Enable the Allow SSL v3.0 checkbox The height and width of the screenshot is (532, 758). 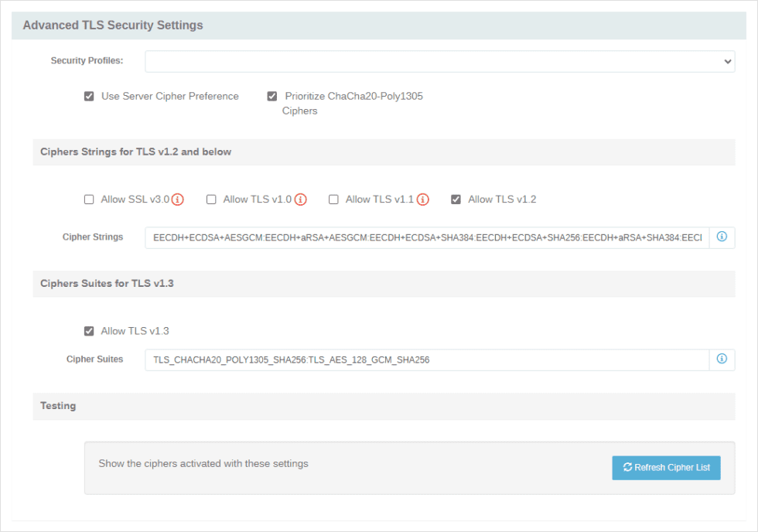(x=89, y=199)
